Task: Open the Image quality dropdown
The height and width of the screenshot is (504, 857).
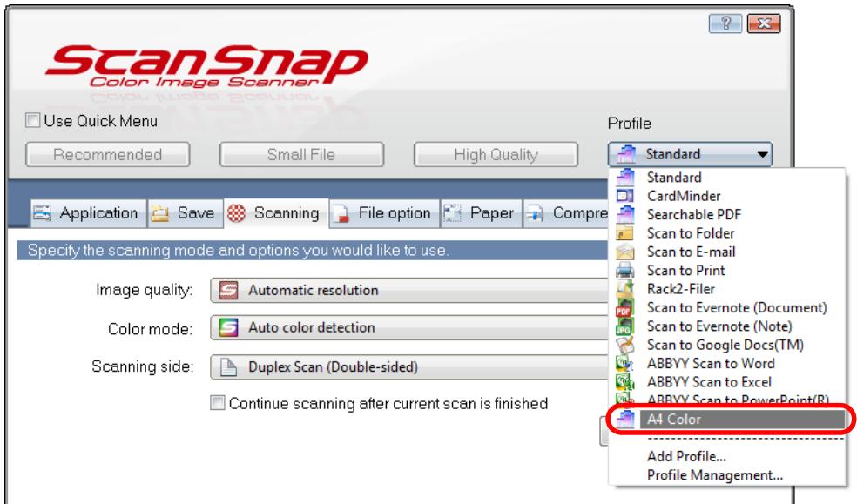Action: pyautogui.click(x=410, y=290)
